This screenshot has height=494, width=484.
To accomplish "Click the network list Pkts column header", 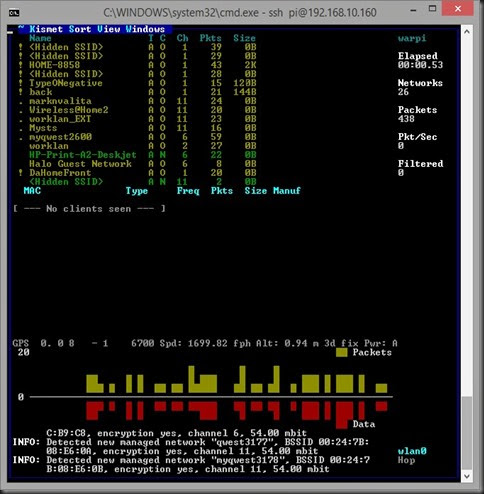I will tap(210, 38).
